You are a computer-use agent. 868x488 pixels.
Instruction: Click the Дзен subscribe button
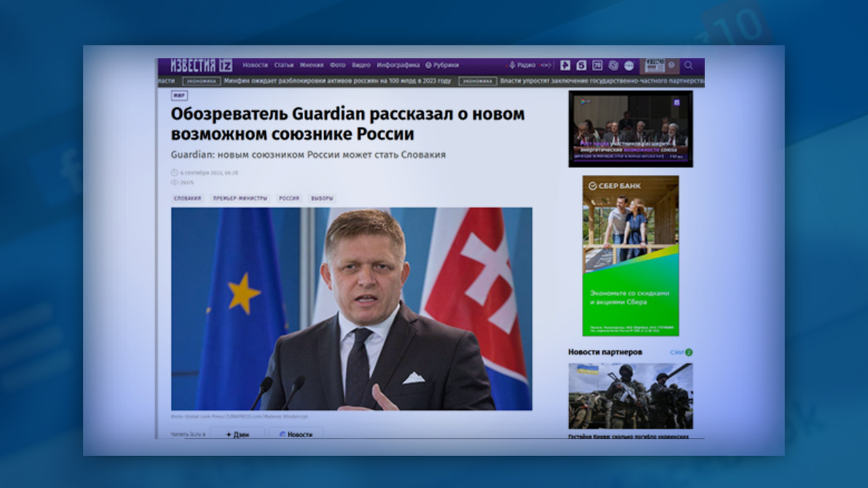click(x=237, y=434)
